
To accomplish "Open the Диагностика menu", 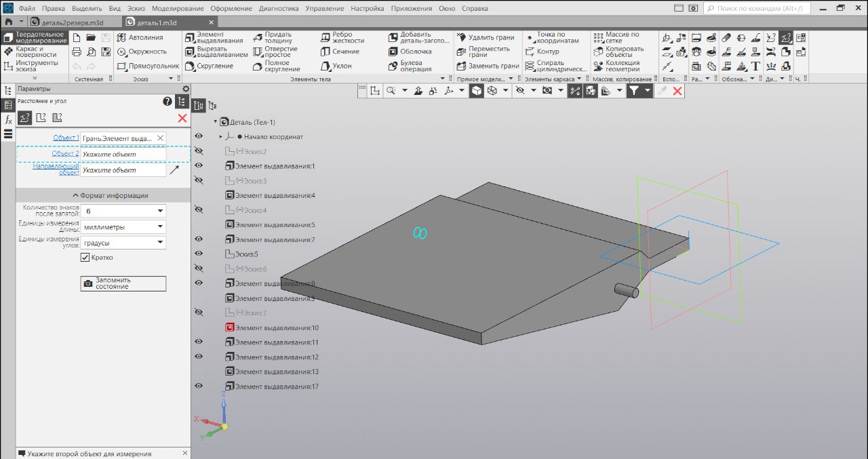I will 279,9.
